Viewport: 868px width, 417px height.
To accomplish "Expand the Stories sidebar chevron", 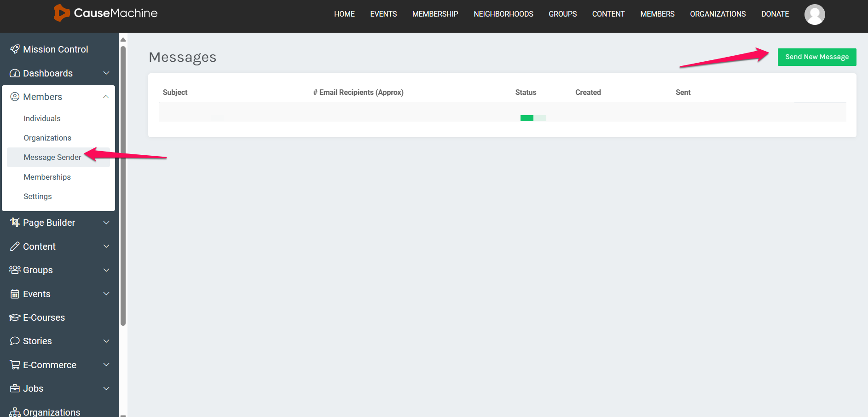I will (x=106, y=341).
